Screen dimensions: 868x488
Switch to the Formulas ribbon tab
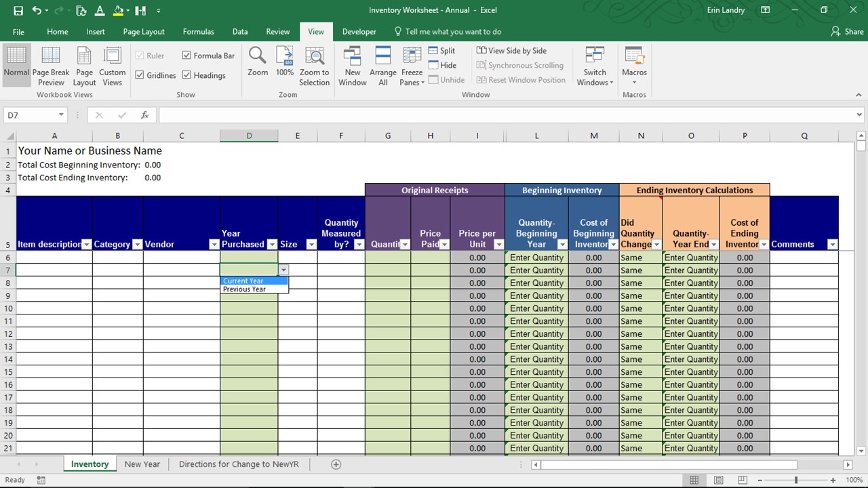(199, 32)
